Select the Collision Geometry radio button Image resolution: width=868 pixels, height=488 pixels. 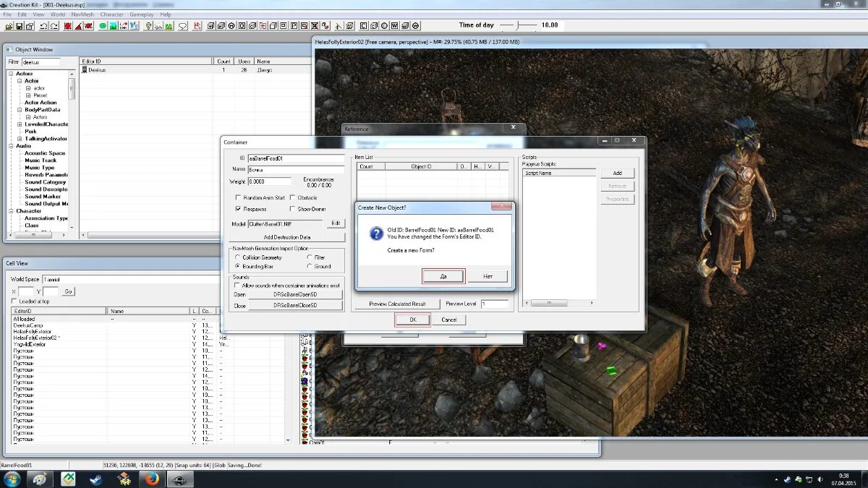pos(237,257)
